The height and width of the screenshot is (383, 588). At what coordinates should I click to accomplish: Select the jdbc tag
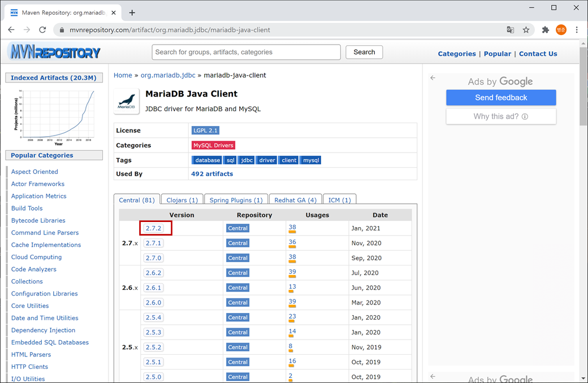point(247,160)
